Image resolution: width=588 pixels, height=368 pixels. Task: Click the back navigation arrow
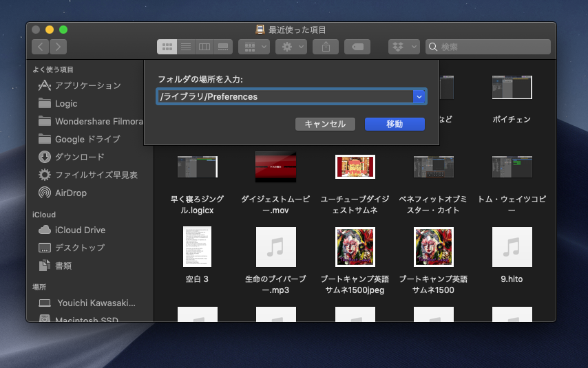tap(41, 47)
